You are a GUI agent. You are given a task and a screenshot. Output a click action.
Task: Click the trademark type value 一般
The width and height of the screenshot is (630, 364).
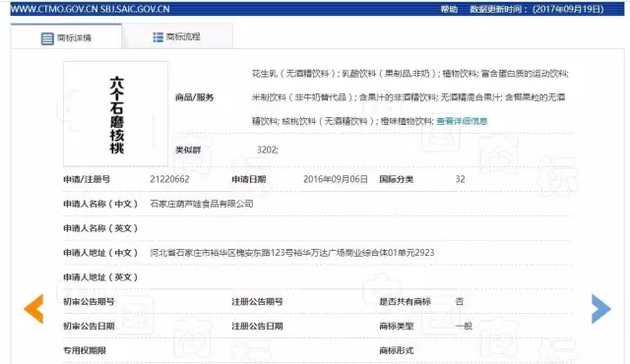coord(464,326)
